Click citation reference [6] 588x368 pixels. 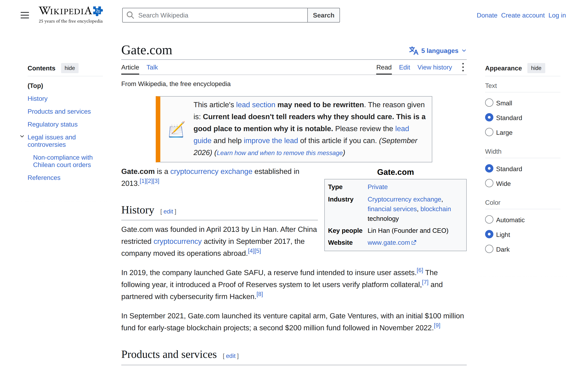click(420, 270)
